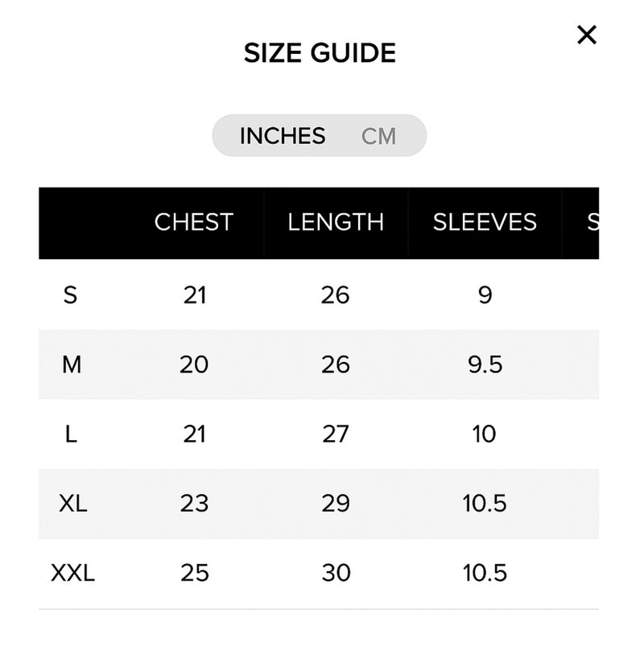Click the partially hidden fourth column header
The width and height of the screenshot is (644, 655).
[592, 222]
